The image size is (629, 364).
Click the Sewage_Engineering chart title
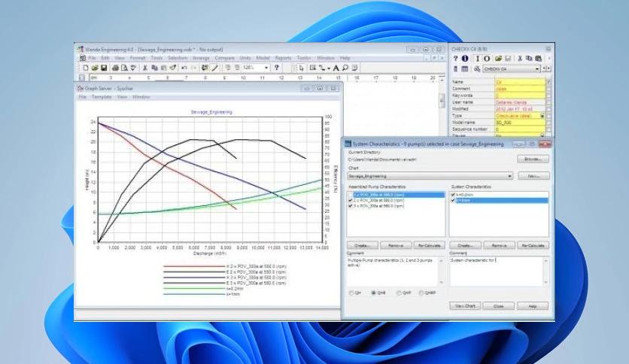click(211, 112)
